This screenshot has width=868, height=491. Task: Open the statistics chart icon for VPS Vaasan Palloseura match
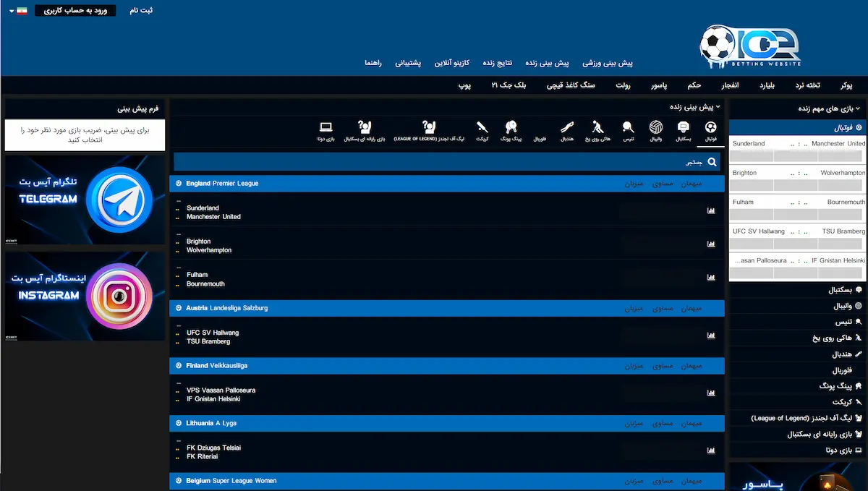[711, 393]
